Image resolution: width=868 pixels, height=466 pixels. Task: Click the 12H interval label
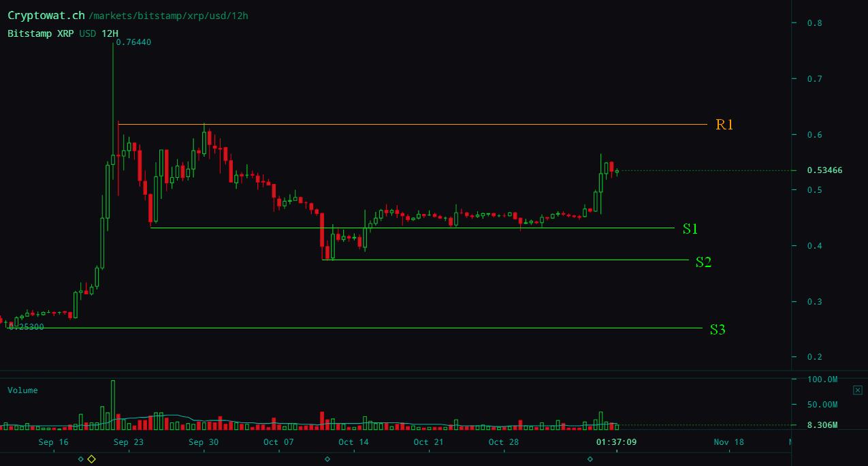(110, 33)
